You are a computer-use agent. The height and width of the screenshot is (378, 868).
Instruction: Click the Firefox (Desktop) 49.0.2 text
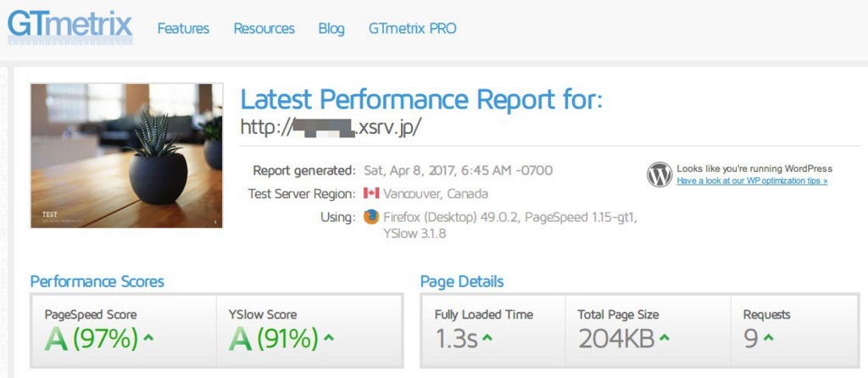[453, 217]
